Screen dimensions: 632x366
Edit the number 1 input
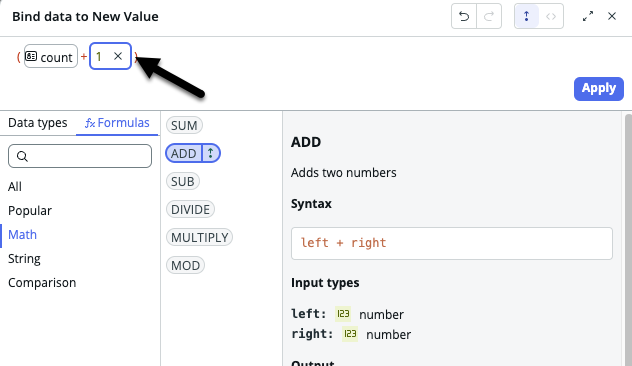[x=99, y=56]
